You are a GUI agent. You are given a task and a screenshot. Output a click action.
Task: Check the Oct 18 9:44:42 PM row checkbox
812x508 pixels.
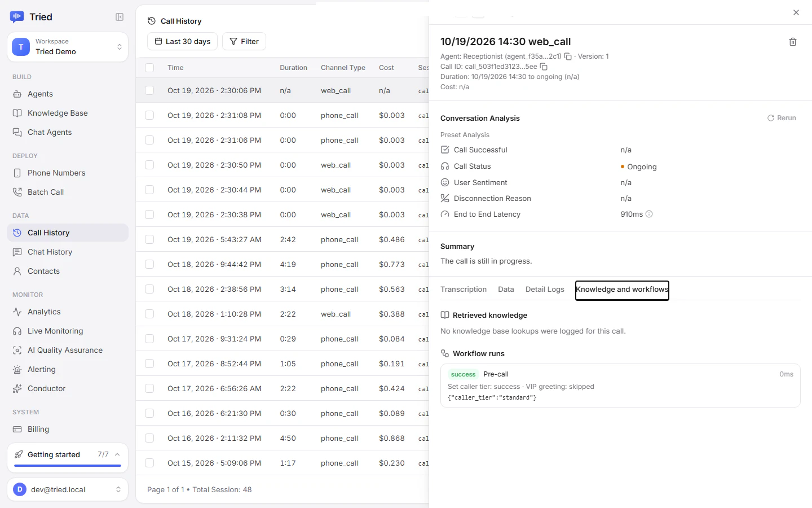tap(149, 264)
